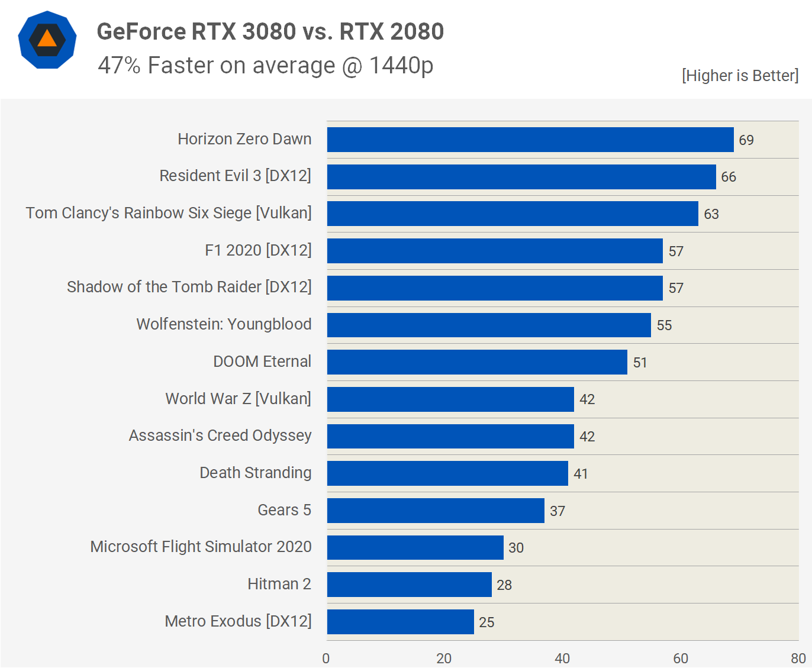Click the Assassin's Creed Odyssey bar
Viewport: 812px width, 668px height.
450,436
